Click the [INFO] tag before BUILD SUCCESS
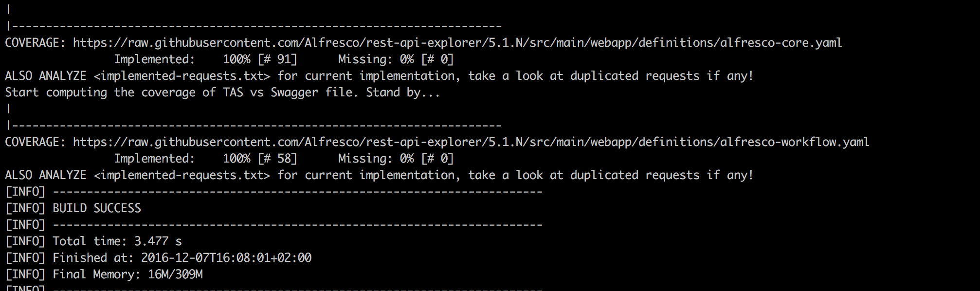Image resolution: width=980 pixels, height=291 pixels. tap(25, 208)
